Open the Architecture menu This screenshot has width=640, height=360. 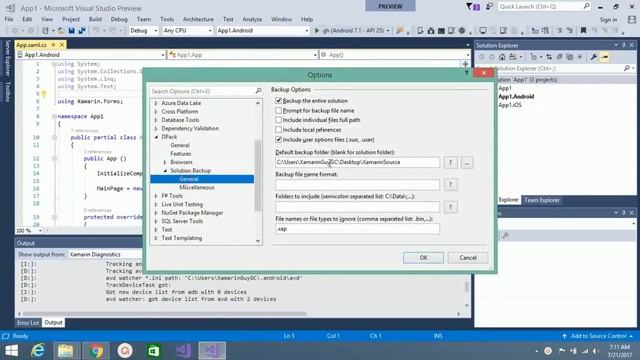(198, 19)
